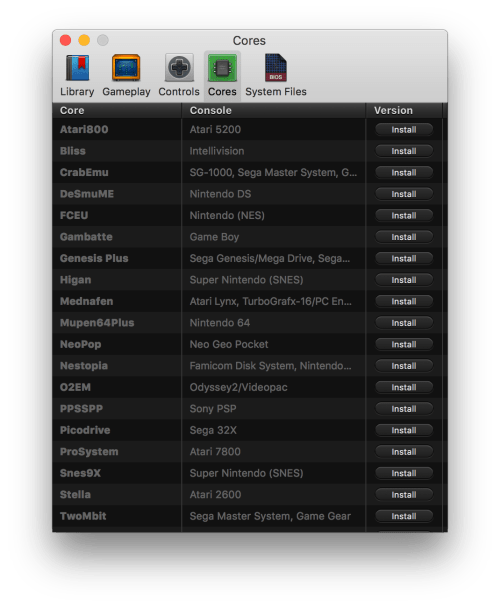Select the ProSystem core name
The image size is (500, 607).
tap(89, 452)
